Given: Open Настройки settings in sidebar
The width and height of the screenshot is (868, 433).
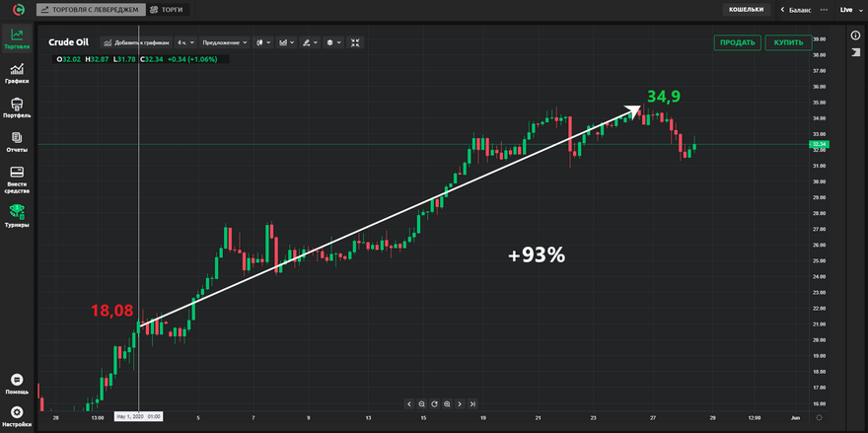Looking at the screenshot, I should click(17, 416).
